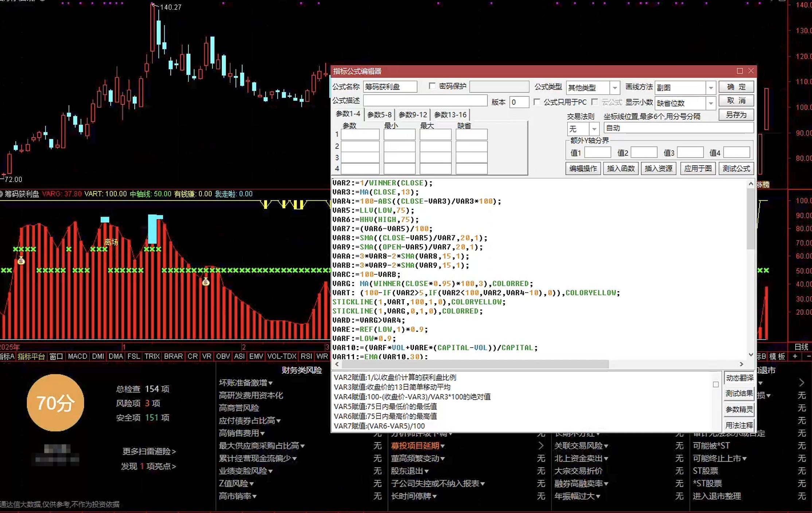Click the code editor scroll-left arrow
This screenshot has height=513, width=812.
[x=337, y=364]
